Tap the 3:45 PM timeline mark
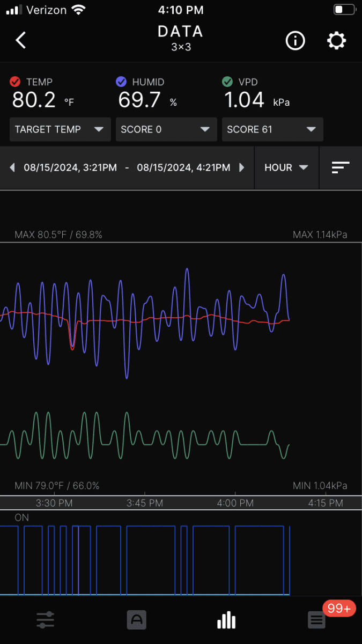 click(145, 503)
